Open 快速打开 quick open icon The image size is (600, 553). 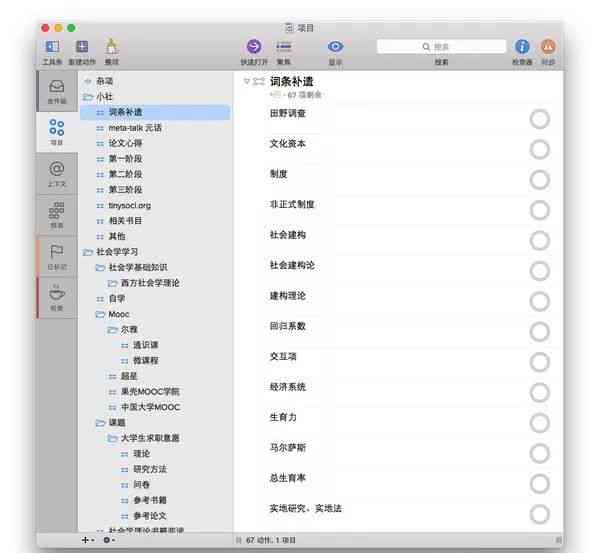coord(254,47)
